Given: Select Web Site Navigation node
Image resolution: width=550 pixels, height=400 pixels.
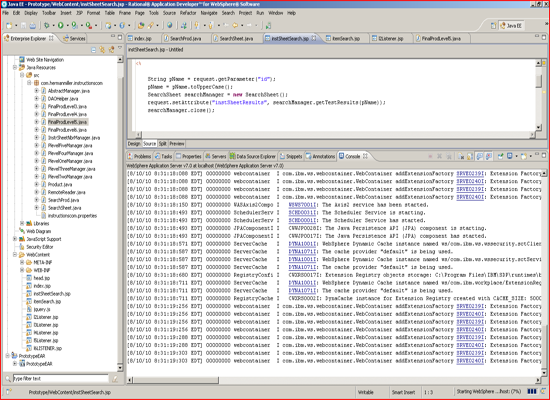Looking at the screenshot, I should (x=45, y=60).
